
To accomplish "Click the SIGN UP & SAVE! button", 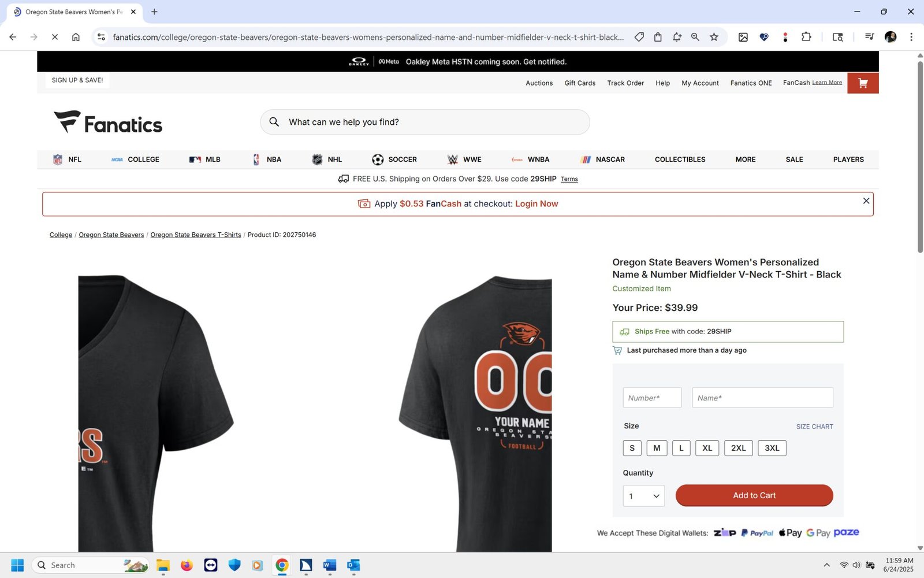I will point(77,80).
